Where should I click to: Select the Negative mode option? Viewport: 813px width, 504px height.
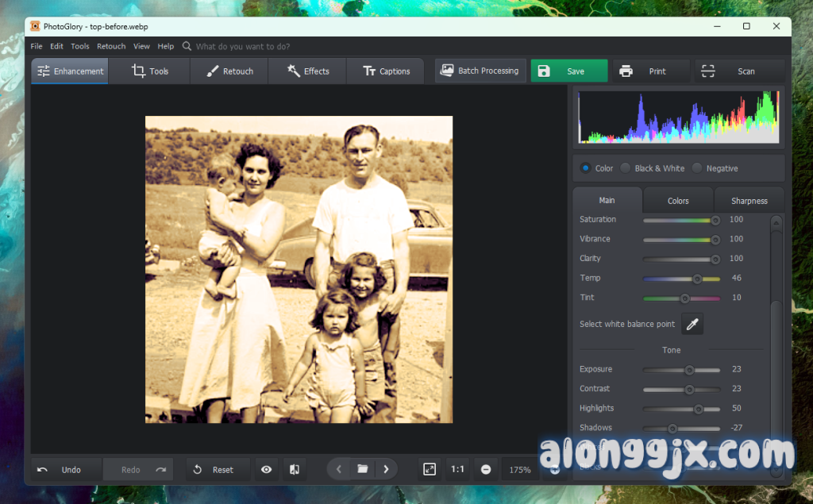(697, 168)
